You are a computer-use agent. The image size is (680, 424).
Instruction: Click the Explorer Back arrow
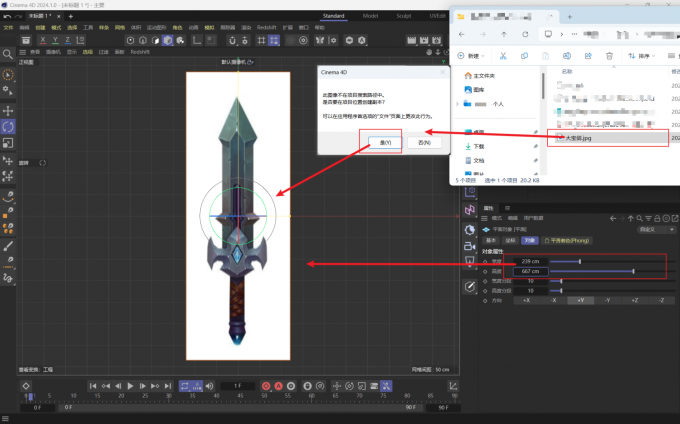pyautogui.click(x=461, y=34)
